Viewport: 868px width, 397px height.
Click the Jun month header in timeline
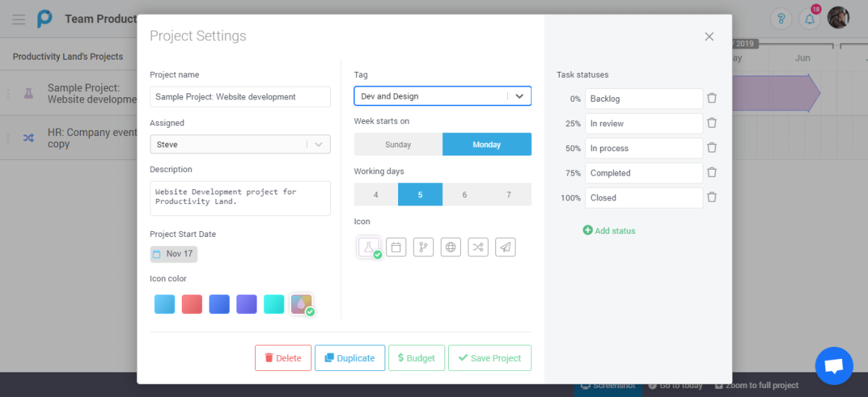tap(803, 58)
